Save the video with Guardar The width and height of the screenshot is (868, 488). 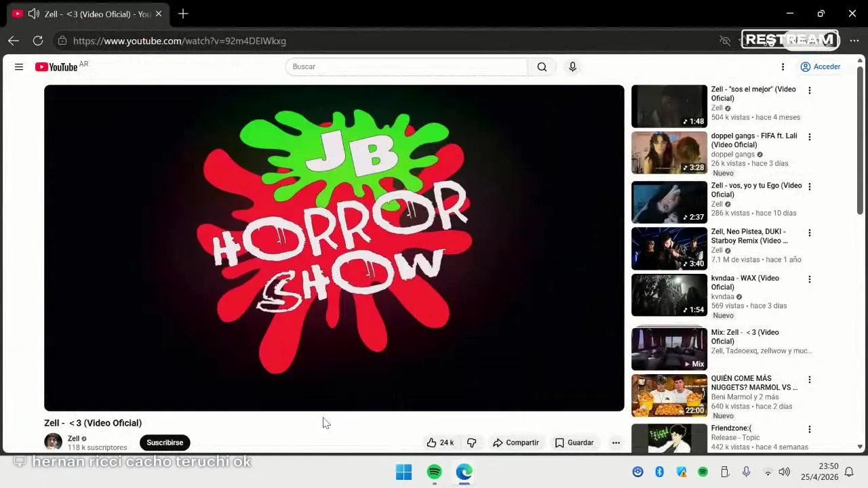click(574, 443)
